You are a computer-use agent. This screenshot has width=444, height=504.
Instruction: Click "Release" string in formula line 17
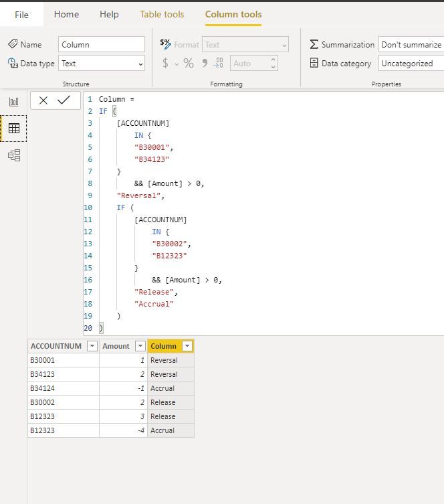coord(154,292)
